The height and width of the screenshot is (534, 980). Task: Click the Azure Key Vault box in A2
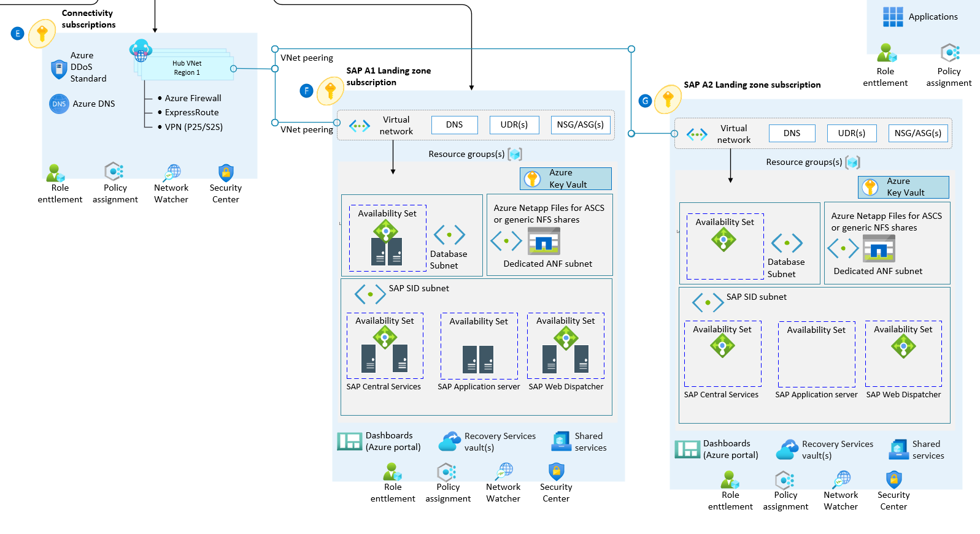903,187
